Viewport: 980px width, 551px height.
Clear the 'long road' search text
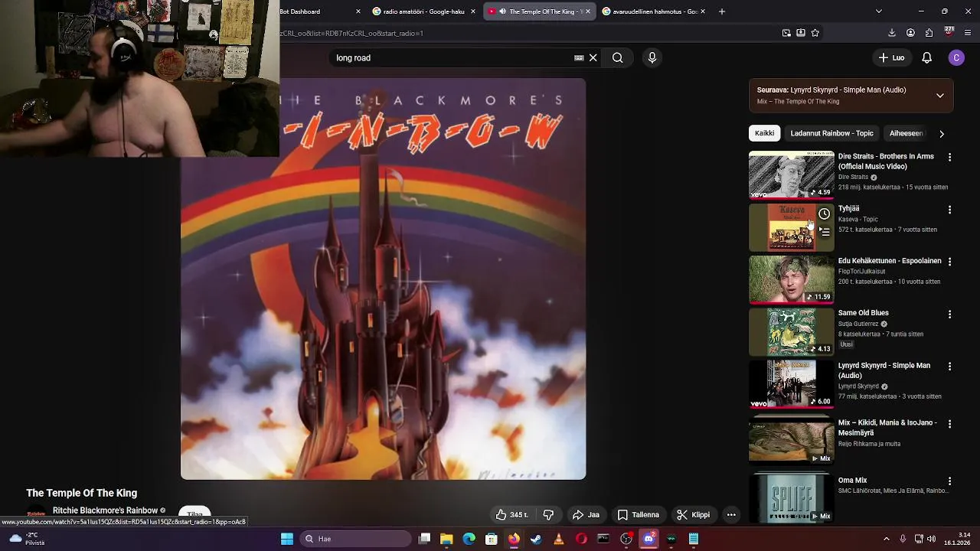click(593, 57)
